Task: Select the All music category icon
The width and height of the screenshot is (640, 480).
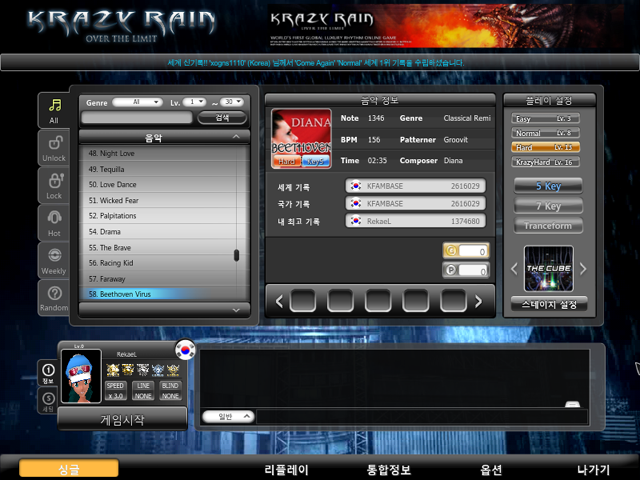Action: [x=54, y=106]
